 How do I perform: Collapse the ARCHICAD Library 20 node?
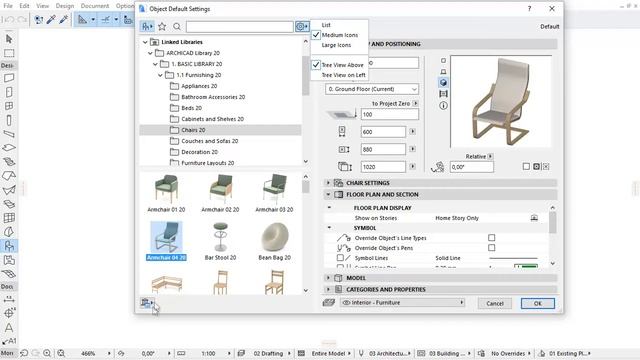(150, 53)
